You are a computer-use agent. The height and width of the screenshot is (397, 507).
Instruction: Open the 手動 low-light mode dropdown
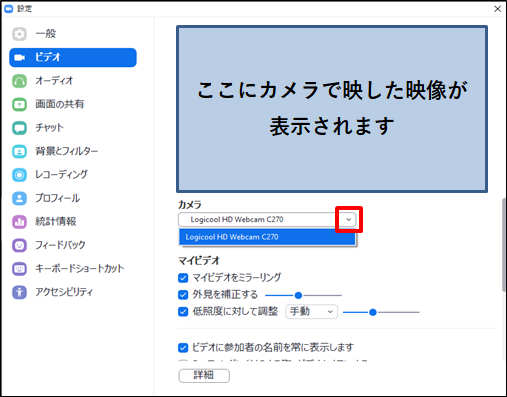311,312
